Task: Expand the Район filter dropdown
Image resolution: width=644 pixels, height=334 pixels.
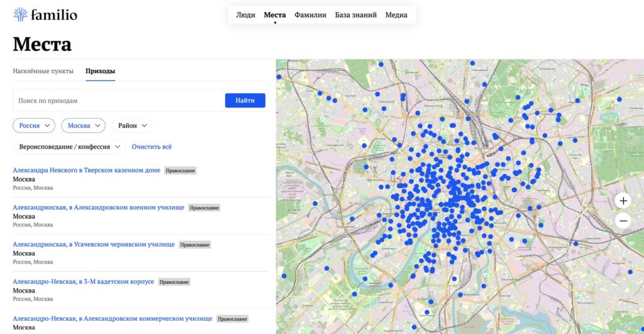Action: [132, 125]
